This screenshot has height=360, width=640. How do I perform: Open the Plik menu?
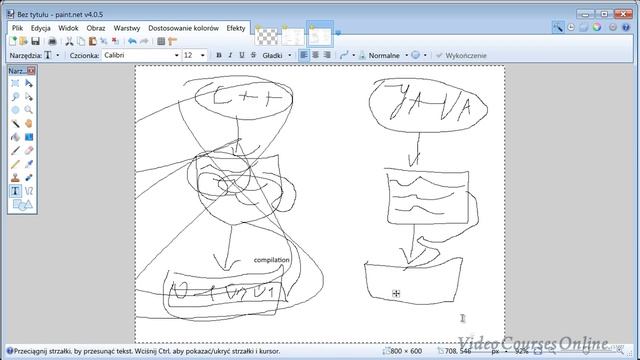[18, 28]
